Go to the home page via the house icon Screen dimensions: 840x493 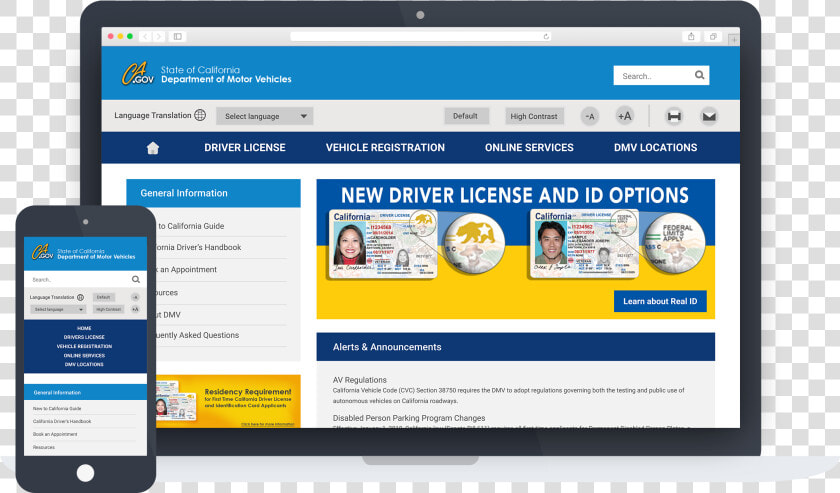point(153,148)
